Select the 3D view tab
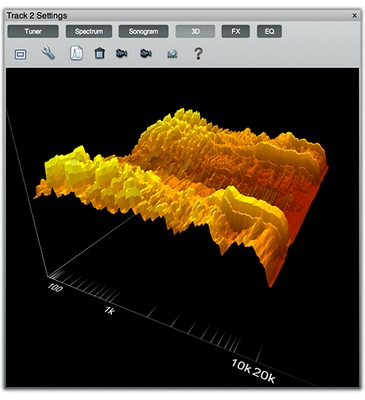 click(195, 32)
